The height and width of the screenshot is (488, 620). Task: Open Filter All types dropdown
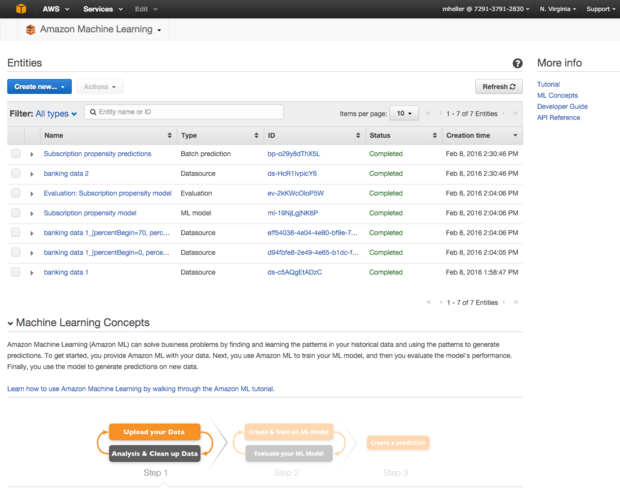pyautogui.click(x=56, y=114)
